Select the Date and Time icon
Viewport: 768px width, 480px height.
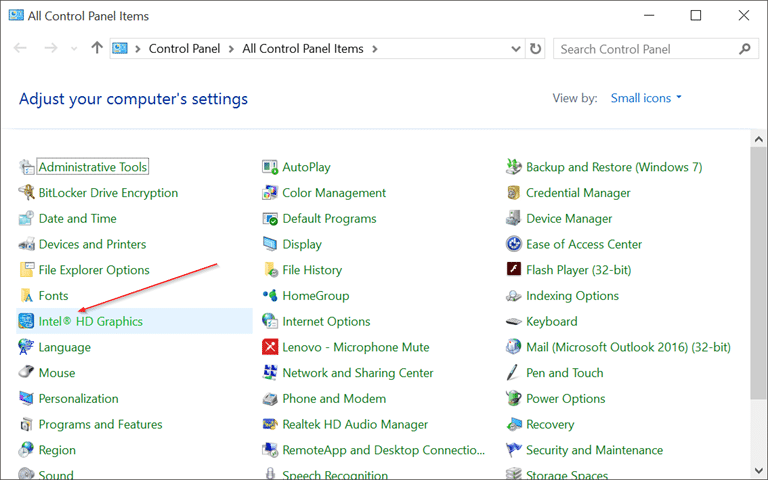26,218
